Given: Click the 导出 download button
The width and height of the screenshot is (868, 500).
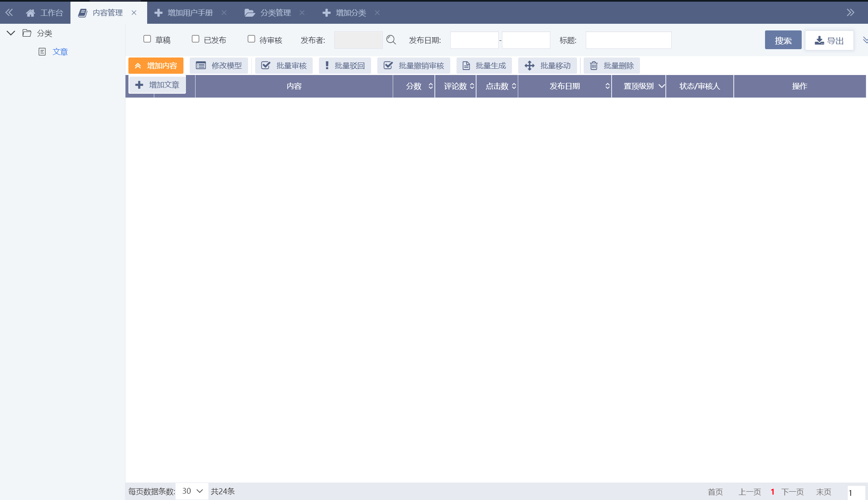Looking at the screenshot, I should coord(829,40).
